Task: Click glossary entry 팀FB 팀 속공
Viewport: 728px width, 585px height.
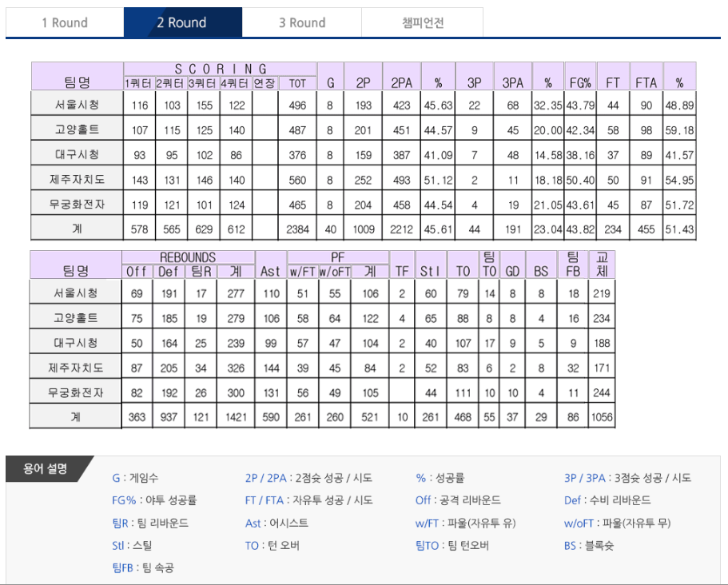Action: 143,567
